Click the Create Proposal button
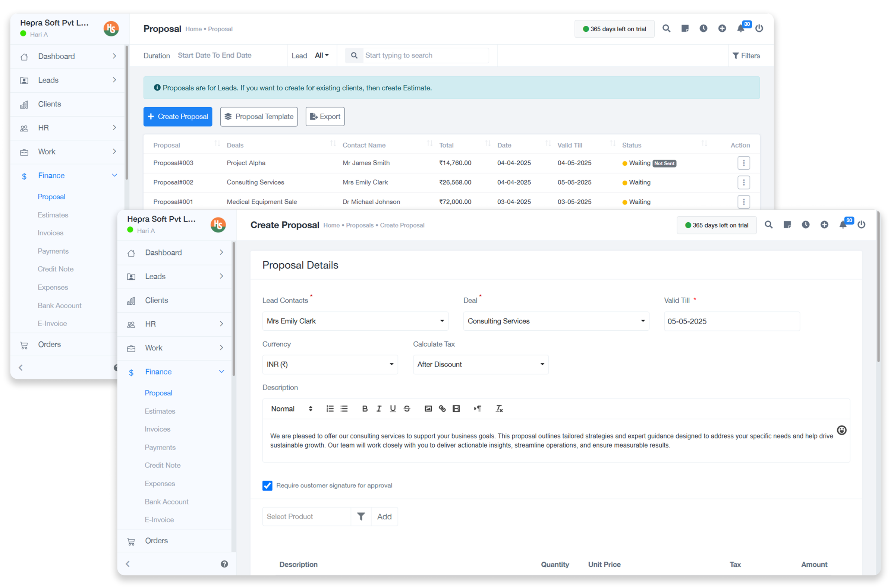Image resolution: width=891 pixels, height=588 pixels. pyautogui.click(x=177, y=117)
